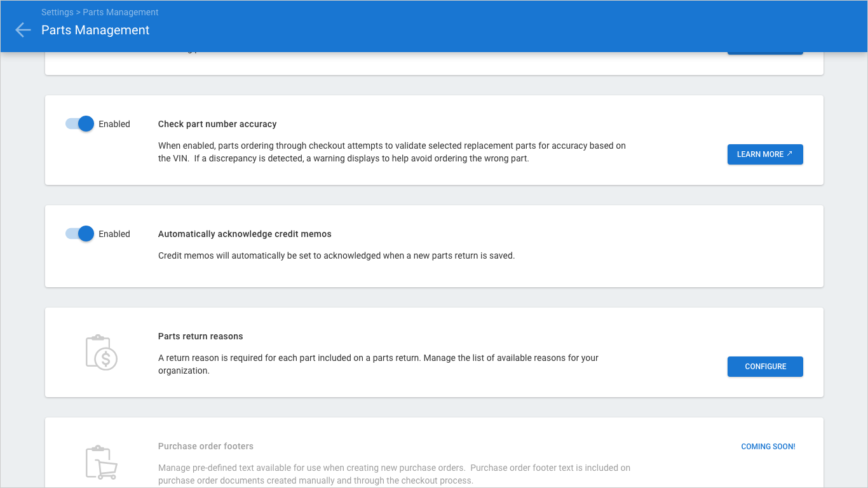
Task: Click Automatically acknowledge credit memos heading
Action: (x=245, y=234)
